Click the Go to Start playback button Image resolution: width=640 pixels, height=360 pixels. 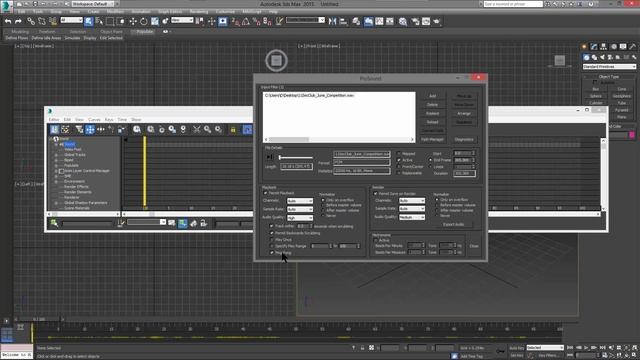570,348
